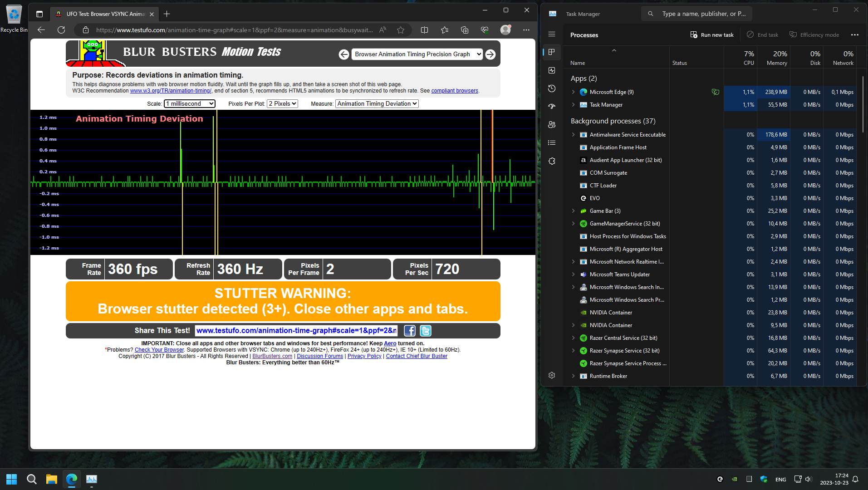The image size is (868, 490).
Task: Expand Game Bar process group
Action: pyautogui.click(x=573, y=211)
